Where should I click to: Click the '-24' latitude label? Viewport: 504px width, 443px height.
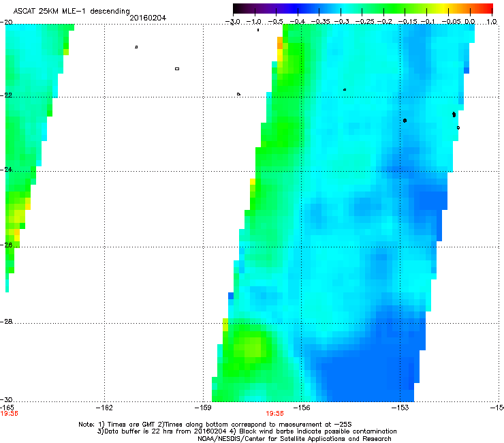[x=6, y=169]
